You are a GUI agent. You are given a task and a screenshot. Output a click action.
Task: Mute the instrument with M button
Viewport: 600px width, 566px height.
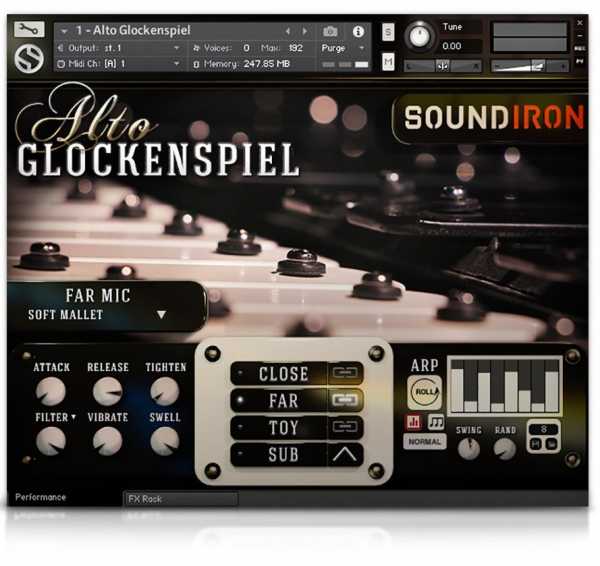pos(388,61)
